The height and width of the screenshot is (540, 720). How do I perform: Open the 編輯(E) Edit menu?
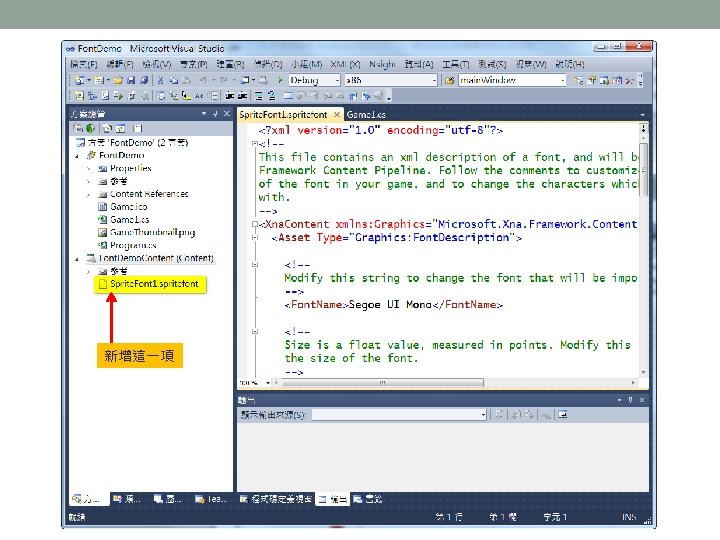click(x=120, y=64)
